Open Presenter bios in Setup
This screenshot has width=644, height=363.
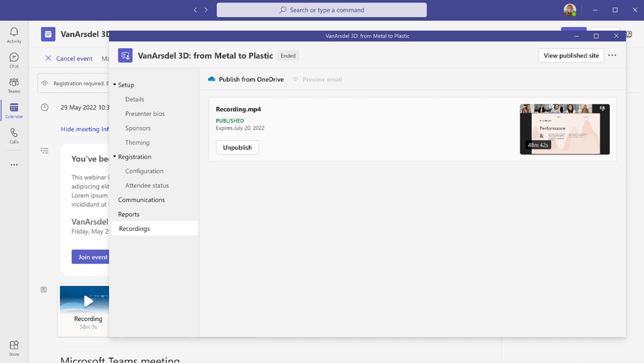tap(145, 113)
